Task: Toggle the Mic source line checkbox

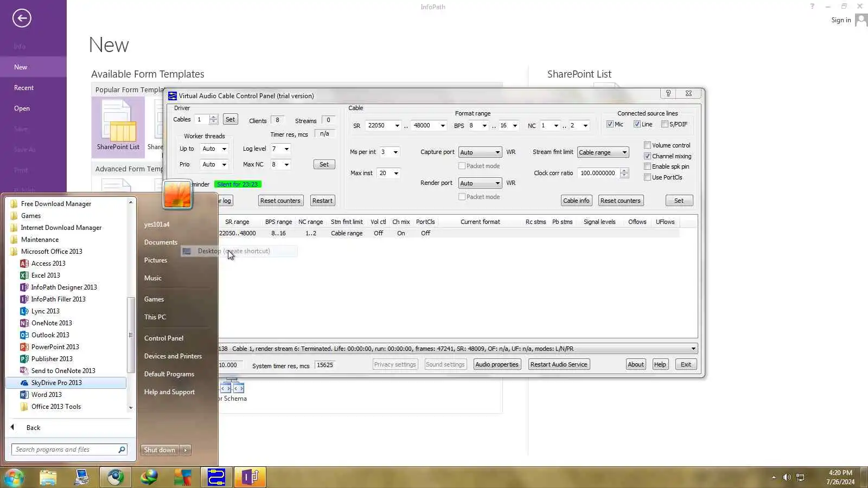Action: click(610, 124)
